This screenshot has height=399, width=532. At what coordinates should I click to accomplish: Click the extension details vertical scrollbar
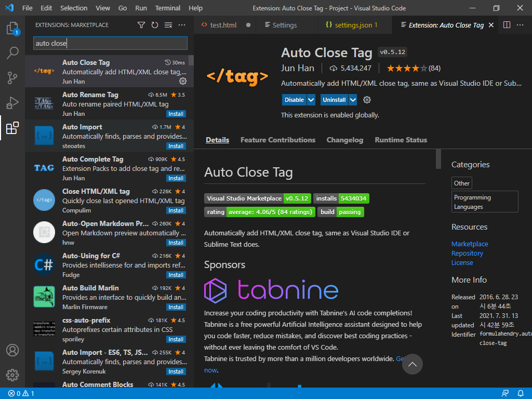pyautogui.click(x=438, y=159)
